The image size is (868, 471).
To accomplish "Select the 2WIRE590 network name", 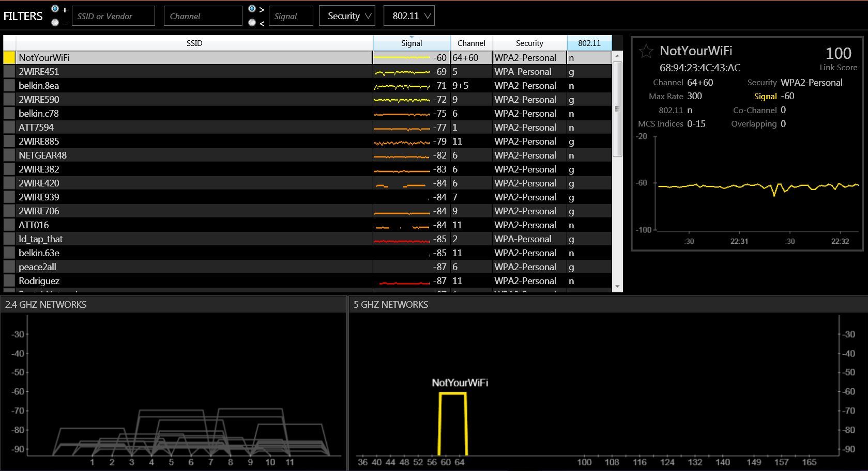I will [x=39, y=99].
